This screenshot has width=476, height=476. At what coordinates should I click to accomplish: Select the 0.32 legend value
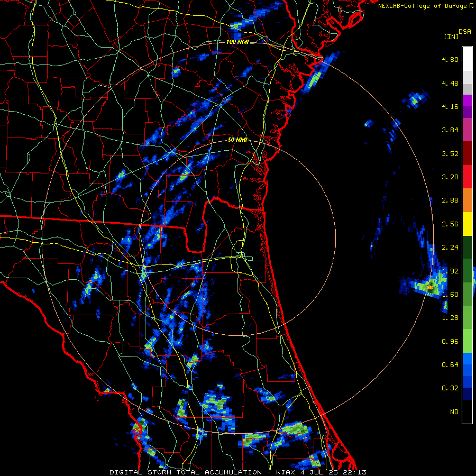coord(450,388)
